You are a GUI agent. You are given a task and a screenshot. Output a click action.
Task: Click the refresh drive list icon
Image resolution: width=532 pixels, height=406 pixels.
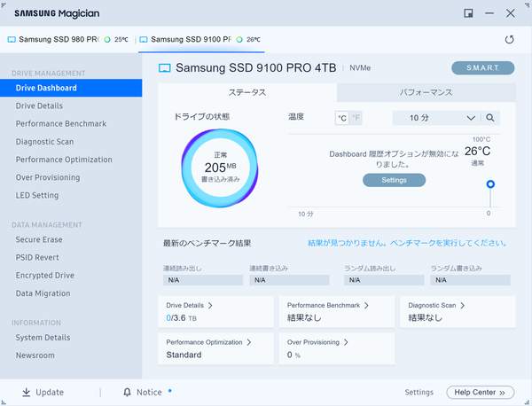click(509, 39)
